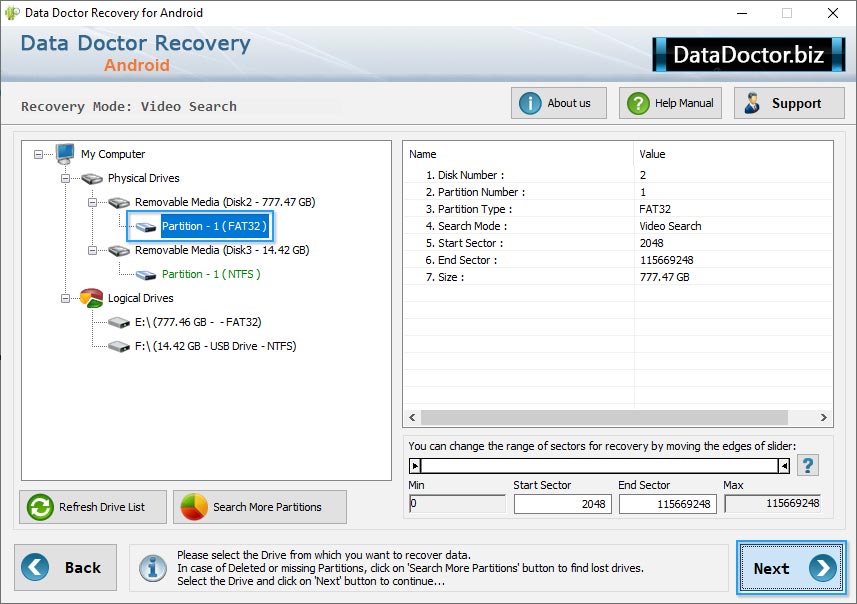This screenshot has height=604, width=857.
Task: Click the blue Back arrow icon
Action: pyautogui.click(x=35, y=567)
